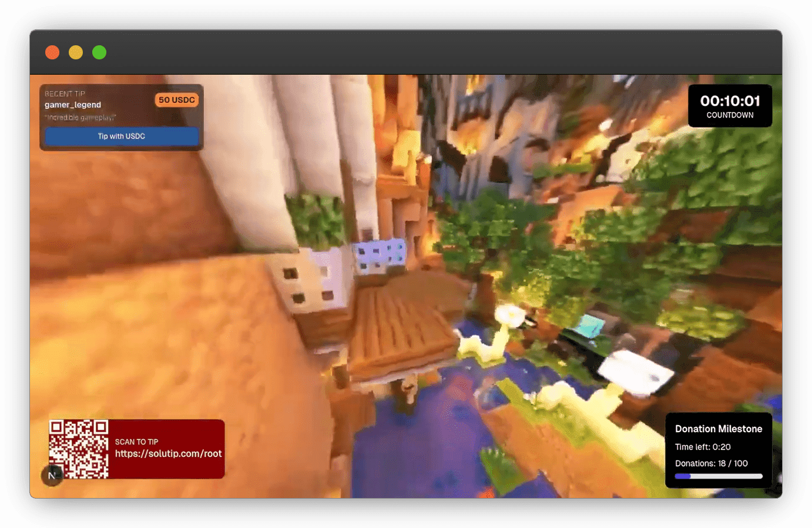Click the Donation Milestone title

(719, 429)
